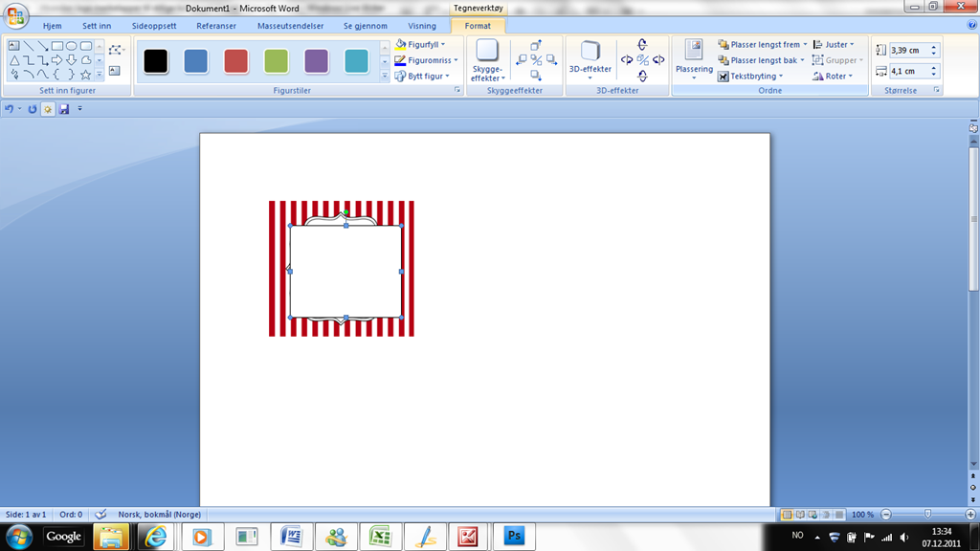This screenshot has width=980, height=551.
Task: Open the Hjem tab
Action: [52, 26]
